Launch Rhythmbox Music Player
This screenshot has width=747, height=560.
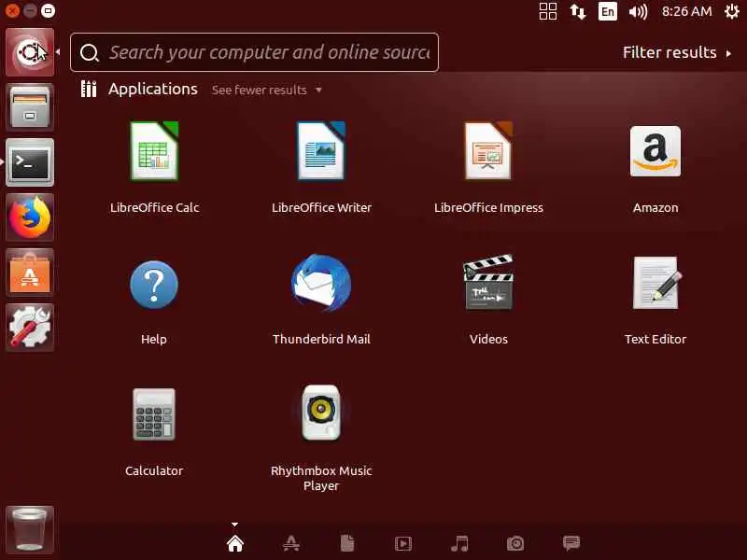[x=321, y=413]
